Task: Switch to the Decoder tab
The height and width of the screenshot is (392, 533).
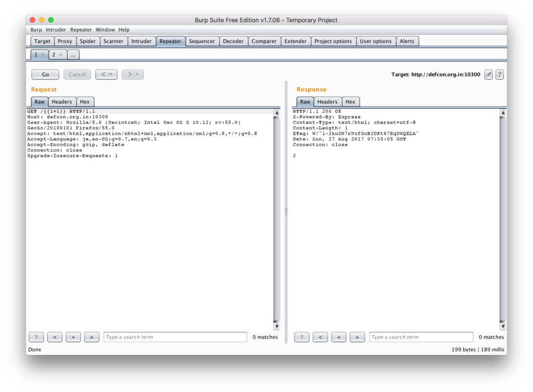Action: pos(233,41)
